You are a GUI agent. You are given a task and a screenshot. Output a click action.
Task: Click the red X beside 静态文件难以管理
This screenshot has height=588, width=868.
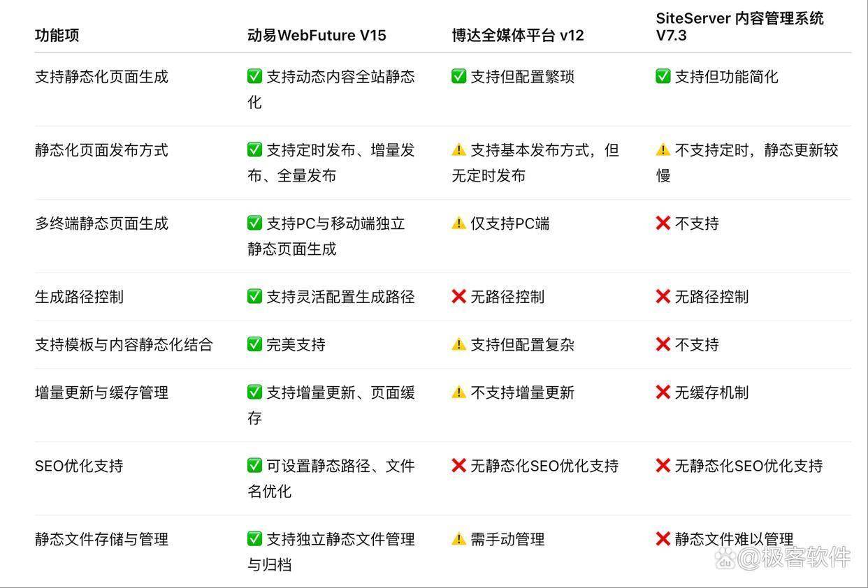pos(663,538)
